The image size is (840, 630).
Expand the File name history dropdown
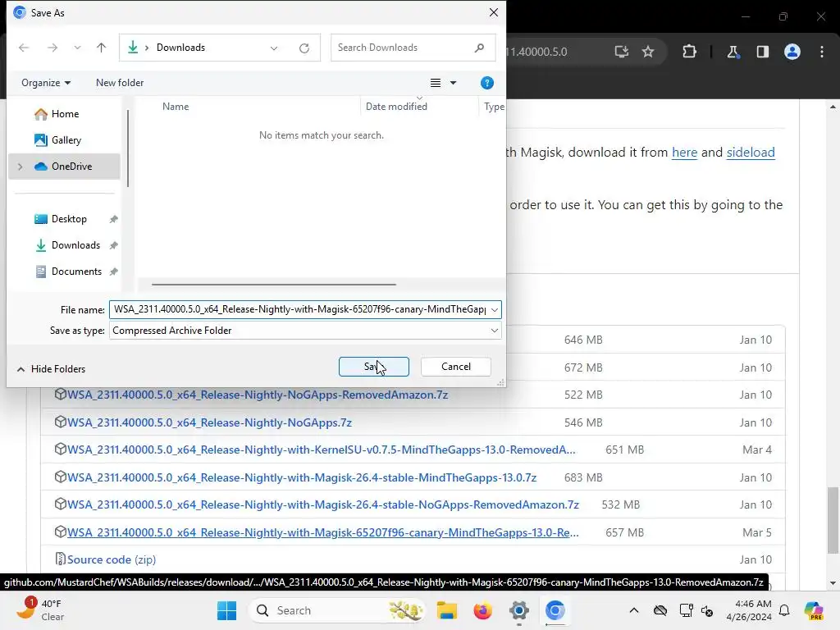(x=495, y=309)
